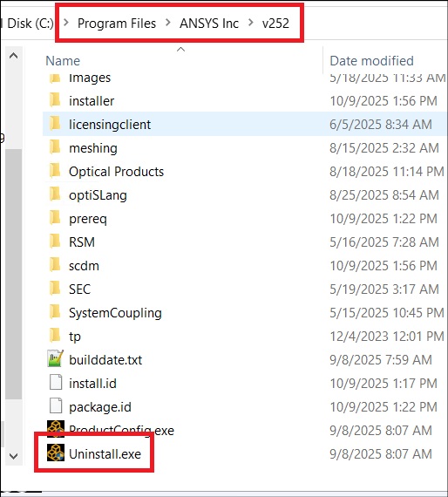Image resolution: width=448 pixels, height=497 pixels.
Task: Click the date 8/15/2025 2:32 AM
Action: pyautogui.click(x=384, y=148)
